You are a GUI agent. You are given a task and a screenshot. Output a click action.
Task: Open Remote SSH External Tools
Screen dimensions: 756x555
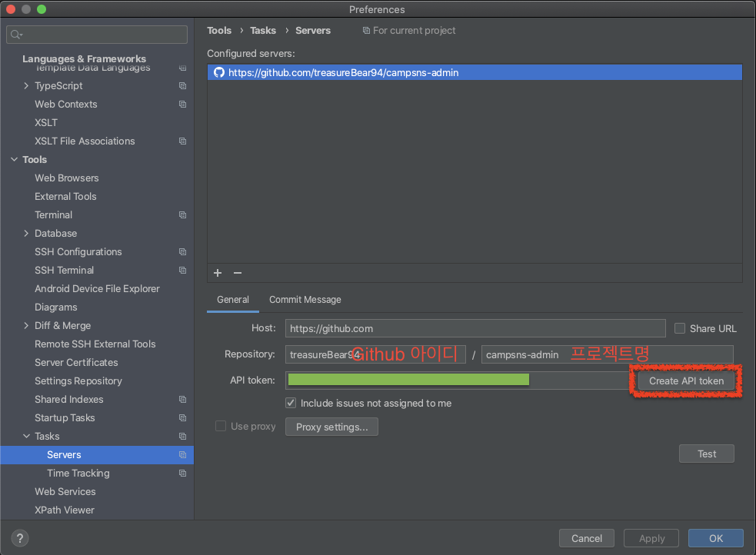click(x=95, y=344)
